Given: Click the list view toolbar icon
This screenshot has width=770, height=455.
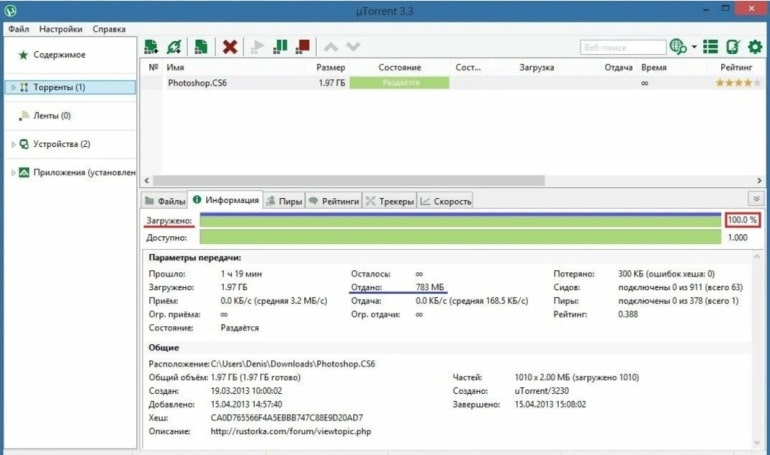Looking at the screenshot, I should (x=710, y=47).
